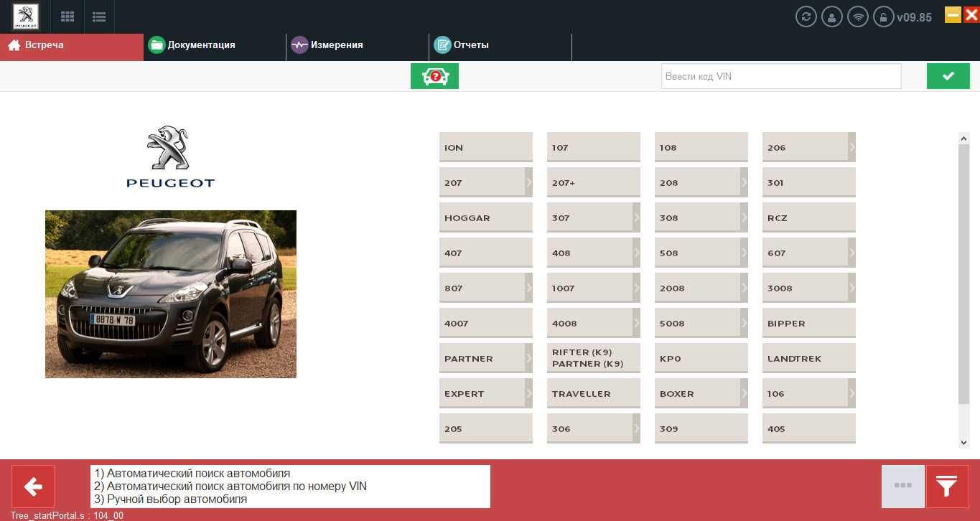Open the grid view icon
Image resolution: width=980 pixels, height=521 pixels.
pyautogui.click(x=67, y=17)
